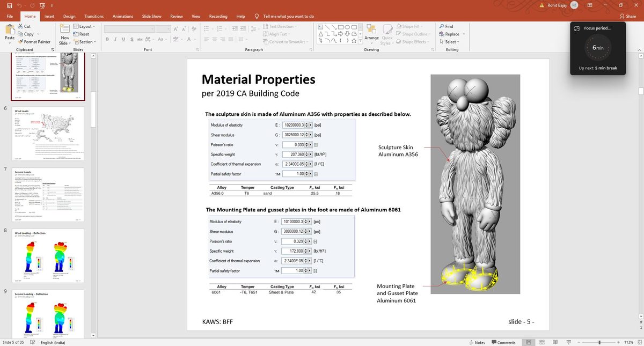Enable center text alignment
644x346 pixels.
(215, 38)
